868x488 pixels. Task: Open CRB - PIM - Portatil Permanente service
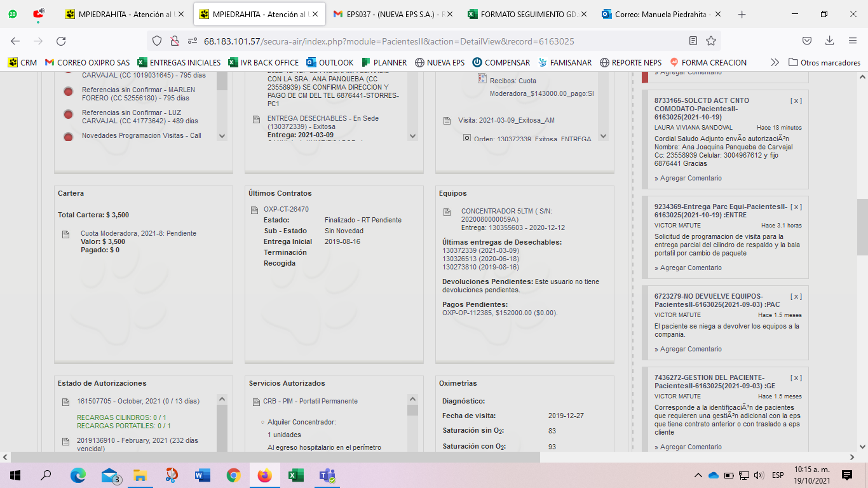(310, 401)
